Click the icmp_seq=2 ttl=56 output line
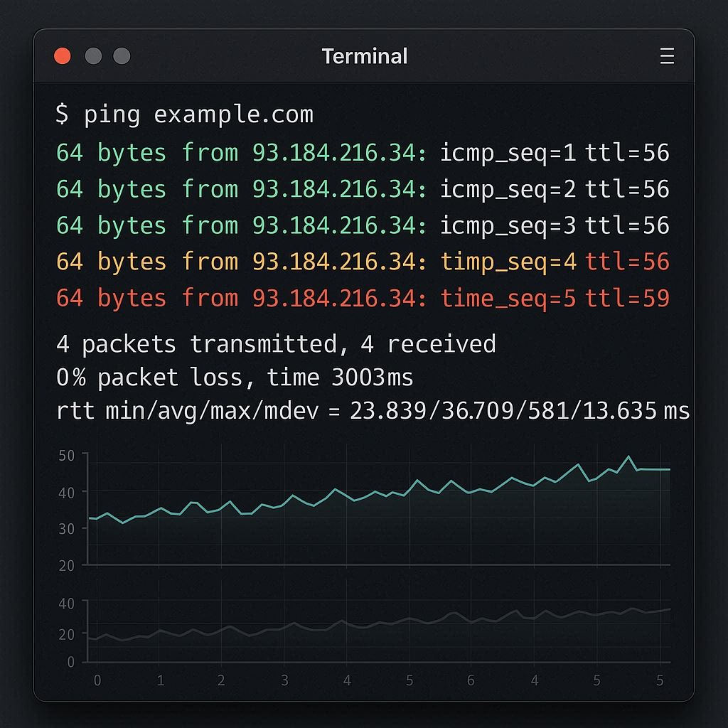 [x=363, y=189]
